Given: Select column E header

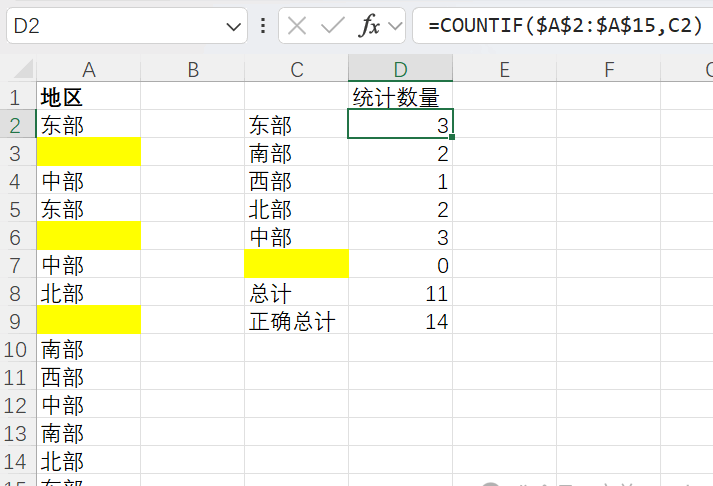Looking at the screenshot, I should pos(505,70).
